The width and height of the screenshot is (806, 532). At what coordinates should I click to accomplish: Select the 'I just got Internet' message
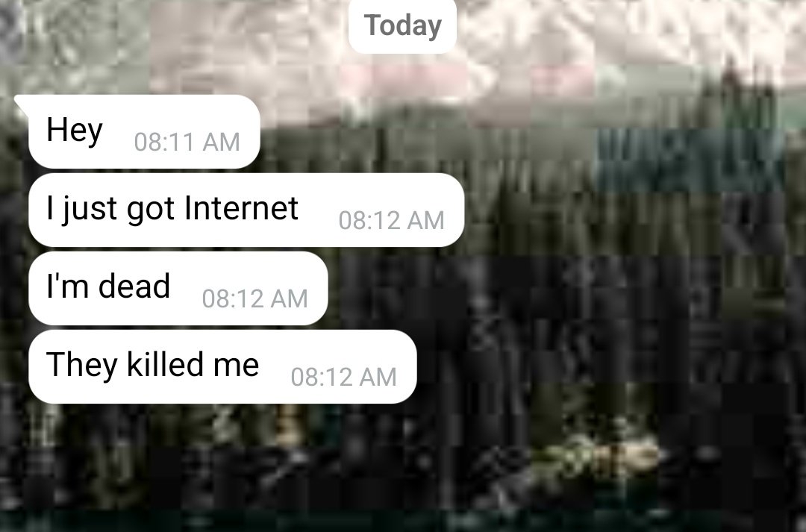247,210
